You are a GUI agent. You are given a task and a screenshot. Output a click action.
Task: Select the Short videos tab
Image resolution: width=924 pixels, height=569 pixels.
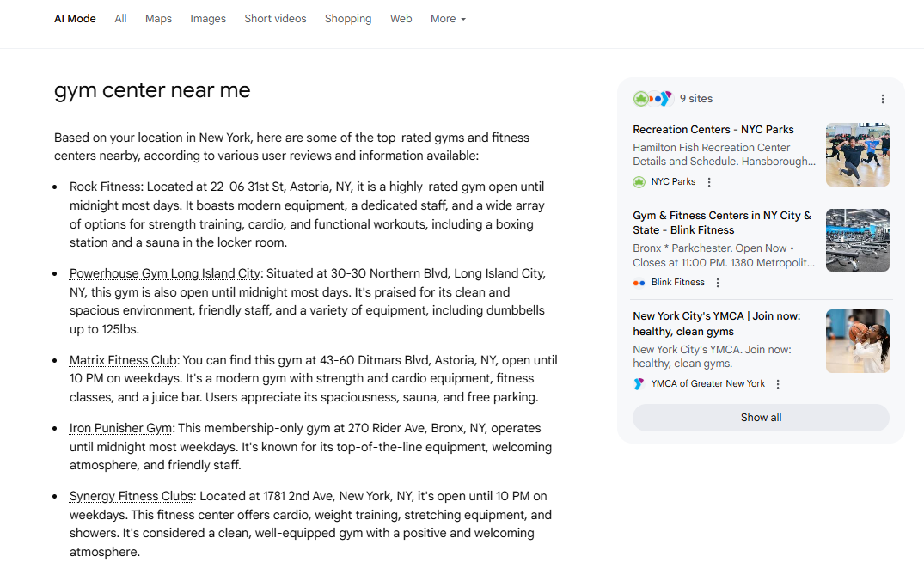[x=275, y=19]
